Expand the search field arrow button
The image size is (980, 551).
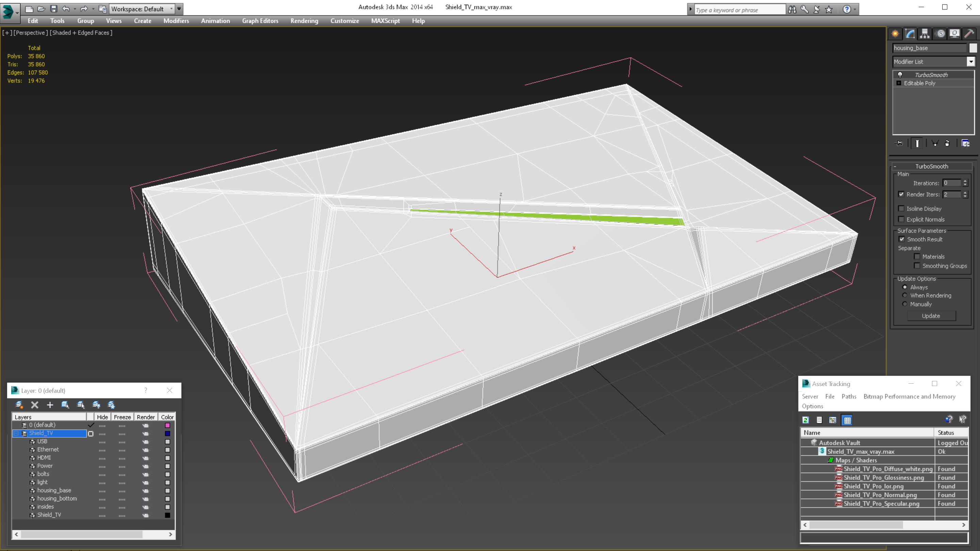point(690,10)
